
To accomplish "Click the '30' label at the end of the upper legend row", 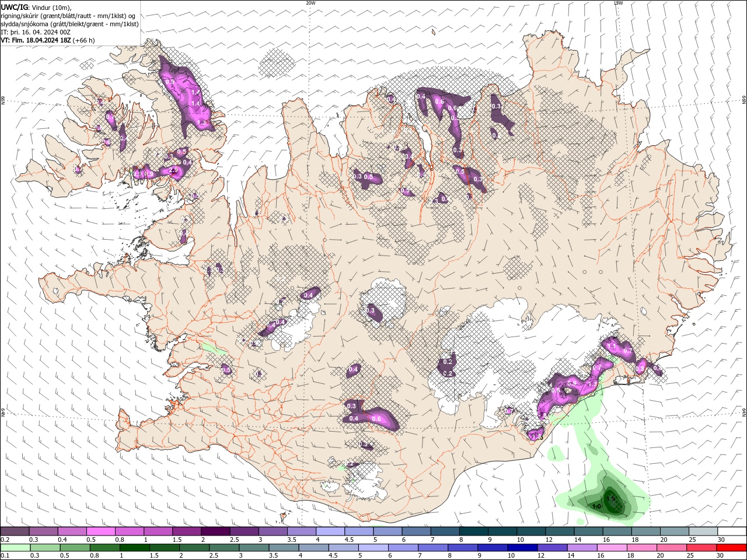I will [721, 540].
